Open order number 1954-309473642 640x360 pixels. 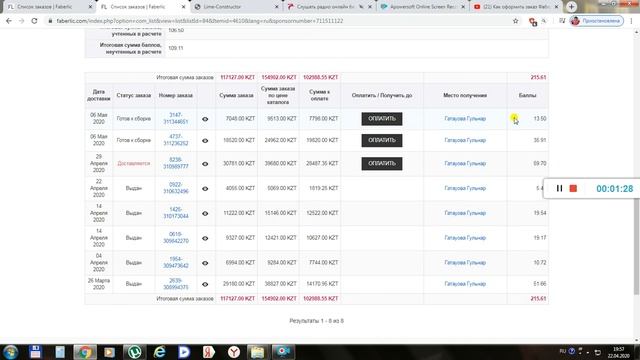[x=176, y=262]
